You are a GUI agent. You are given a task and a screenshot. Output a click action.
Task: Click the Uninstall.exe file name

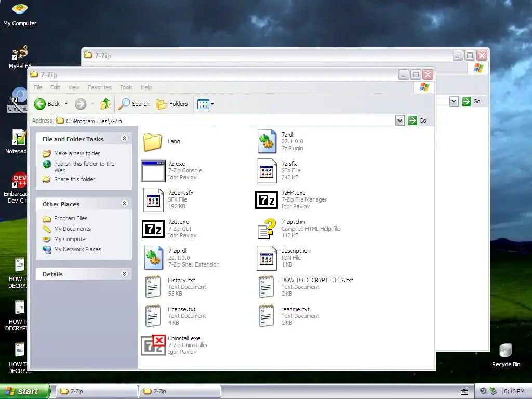point(184,338)
